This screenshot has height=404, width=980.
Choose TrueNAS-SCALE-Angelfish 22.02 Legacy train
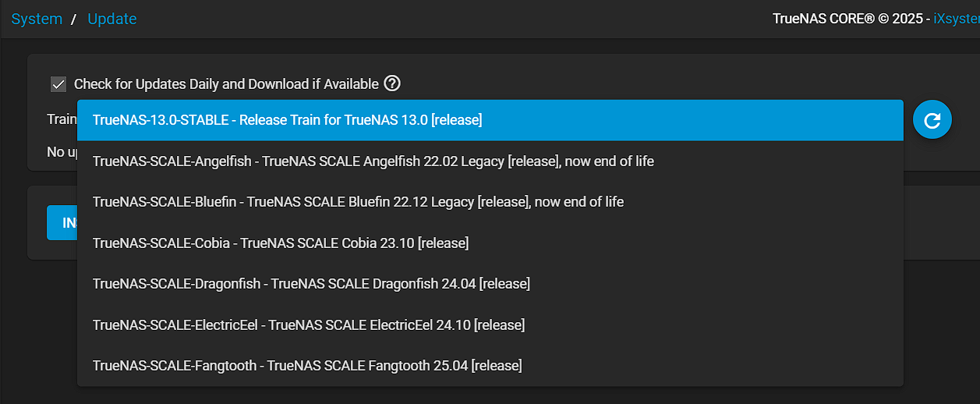(x=490, y=161)
